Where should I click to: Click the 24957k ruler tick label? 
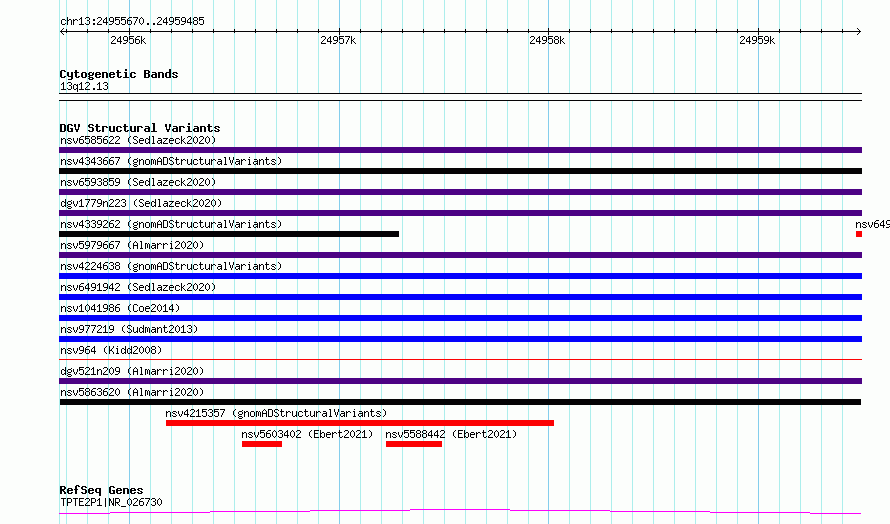click(338, 40)
